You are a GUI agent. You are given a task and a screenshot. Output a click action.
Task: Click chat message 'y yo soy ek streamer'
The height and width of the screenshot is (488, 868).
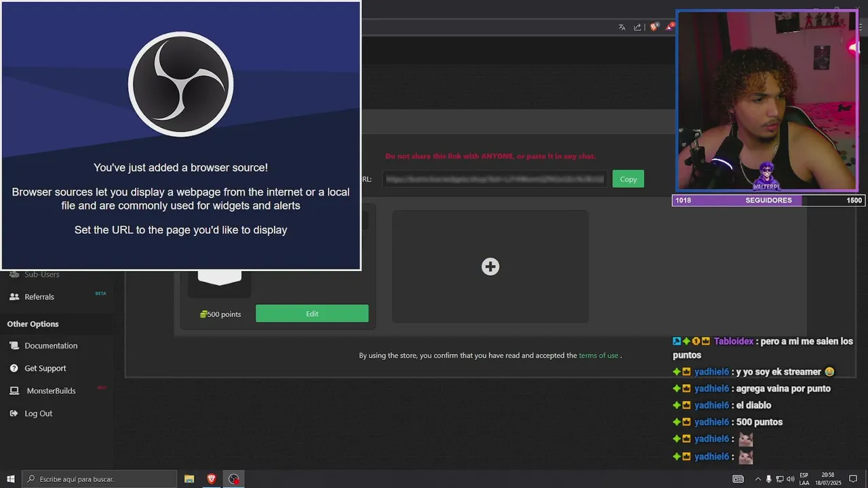click(778, 372)
